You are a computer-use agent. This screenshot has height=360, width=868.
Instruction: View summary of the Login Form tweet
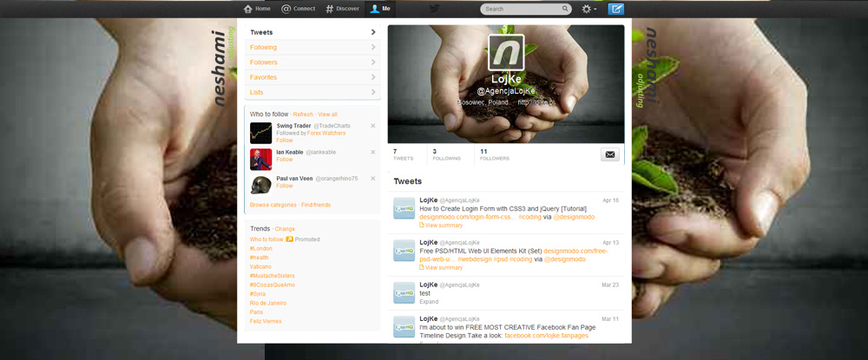tap(441, 225)
